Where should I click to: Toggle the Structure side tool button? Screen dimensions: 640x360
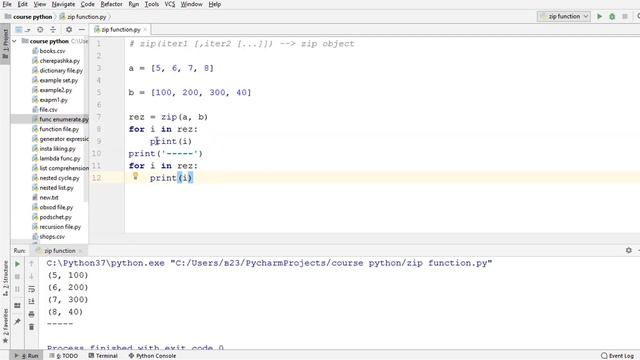pos(5,278)
